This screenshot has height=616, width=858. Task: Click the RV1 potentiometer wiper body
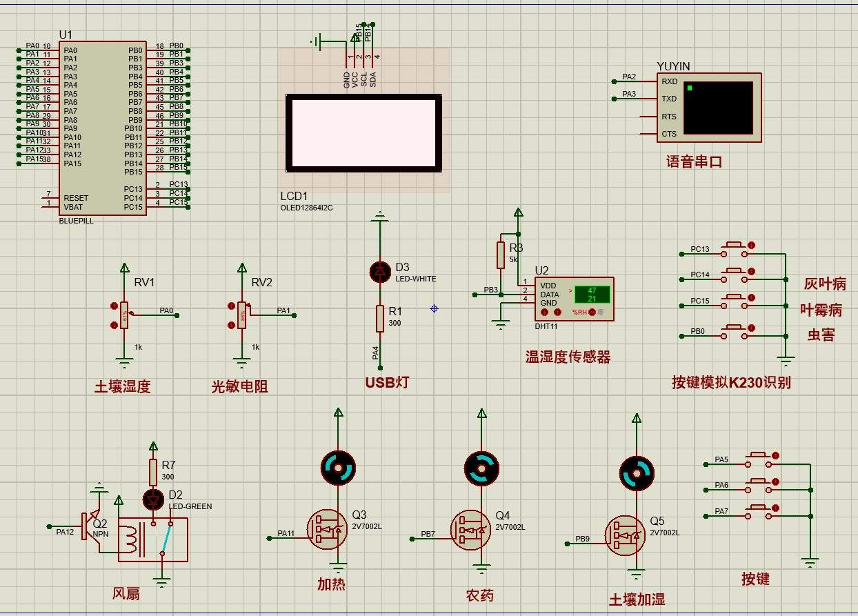tap(124, 315)
